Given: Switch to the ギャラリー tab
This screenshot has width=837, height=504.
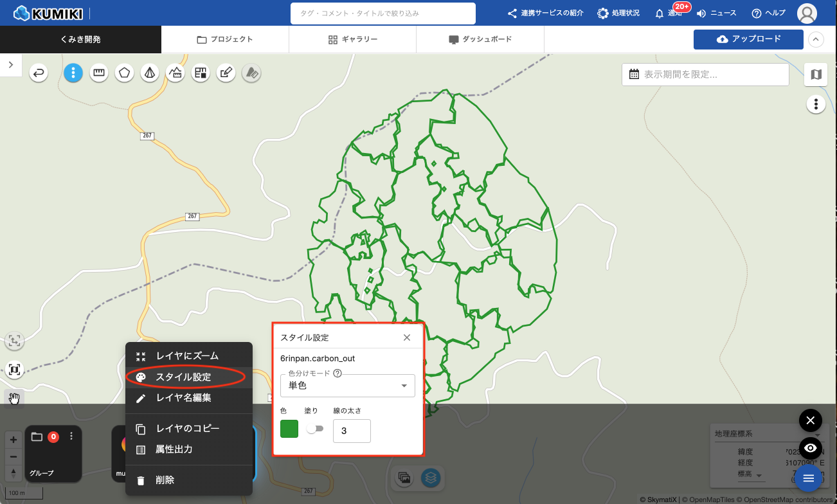Looking at the screenshot, I should click(352, 39).
